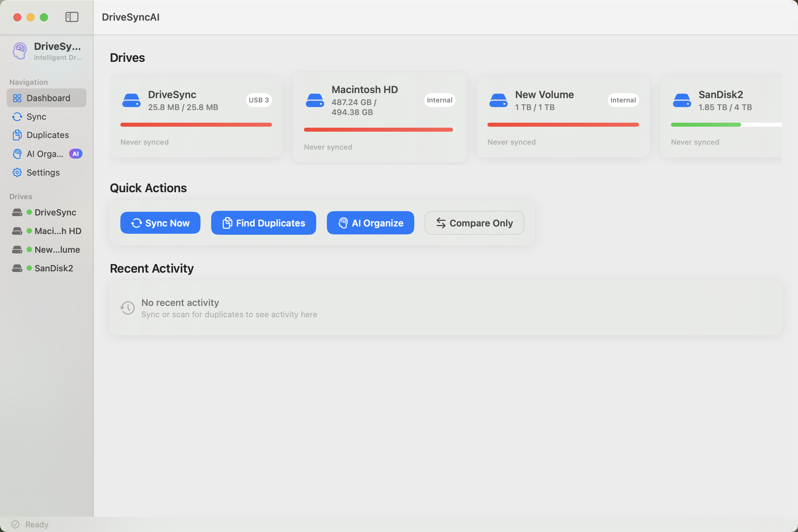The image size is (798, 532).
Task: Click the Compare Only action
Action: (474, 223)
